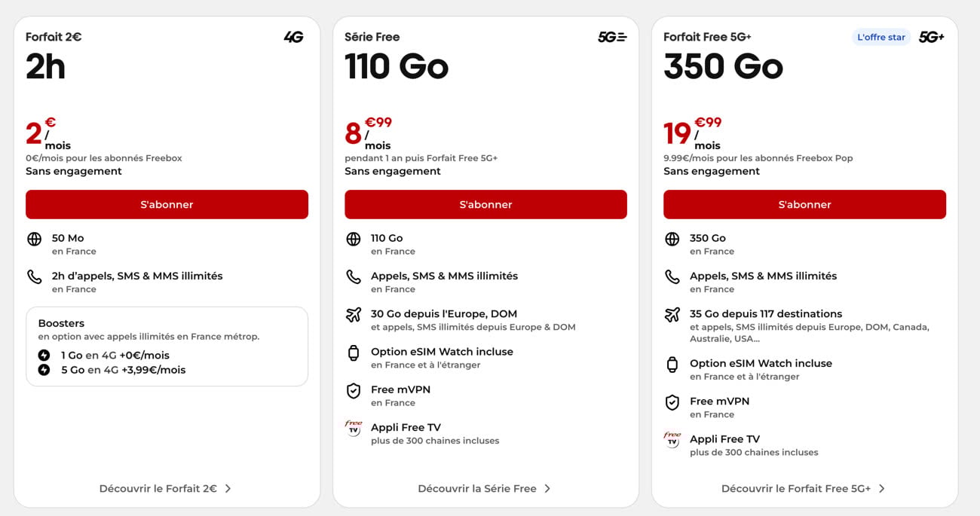
Task: Expand chevron next to Découvrir le Forfait Free 5G+
Action: pyautogui.click(x=882, y=488)
